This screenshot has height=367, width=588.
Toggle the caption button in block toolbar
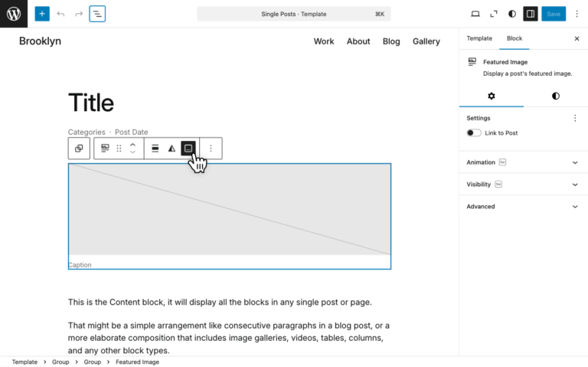(x=188, y=148)
